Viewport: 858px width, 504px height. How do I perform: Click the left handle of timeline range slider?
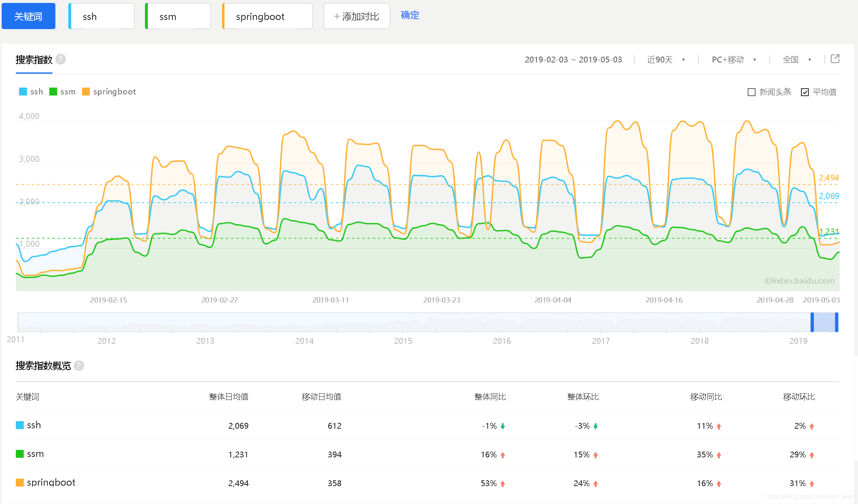point(812,322)
